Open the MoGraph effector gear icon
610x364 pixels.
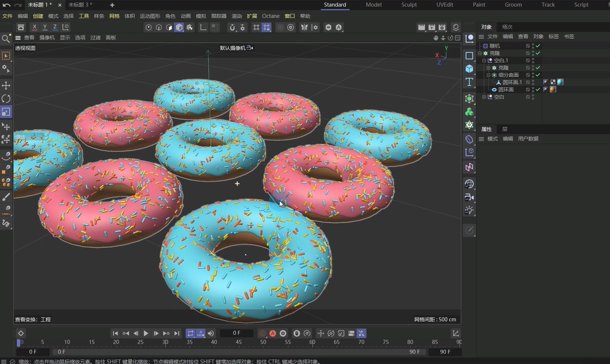pyautogui.click(x=469, y=125)
